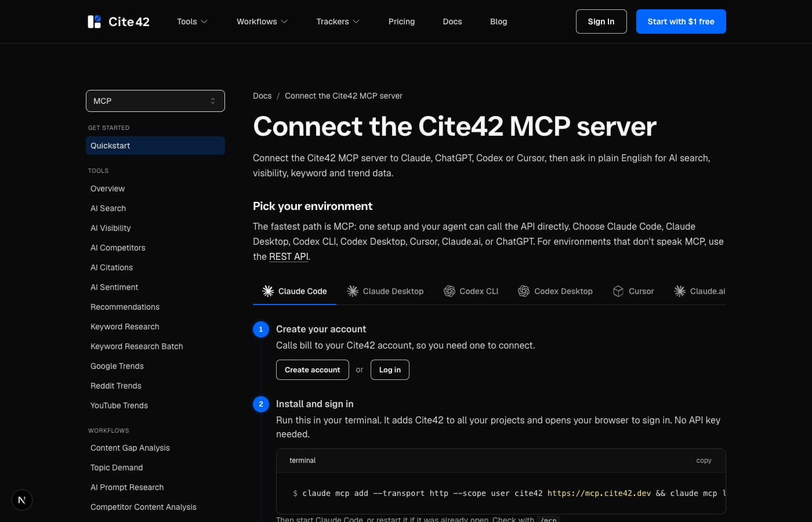Visit the Blog page
This screenshot has height=522, width=812.
499,21
